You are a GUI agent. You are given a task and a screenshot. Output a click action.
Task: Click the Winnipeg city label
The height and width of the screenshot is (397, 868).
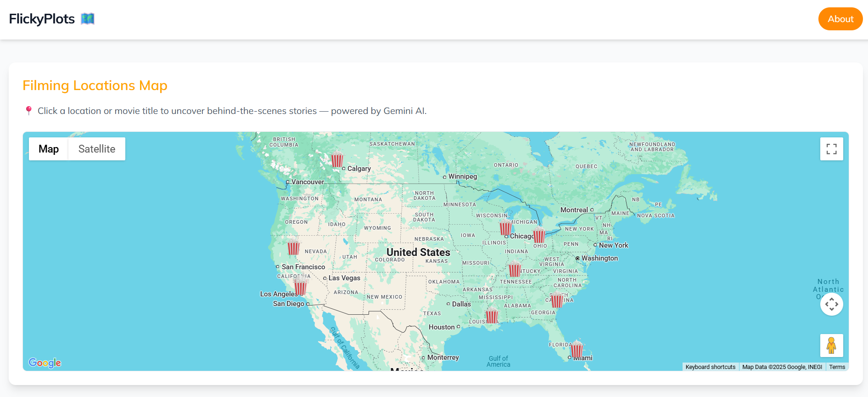pyautogui.click(x=463, y=176)
